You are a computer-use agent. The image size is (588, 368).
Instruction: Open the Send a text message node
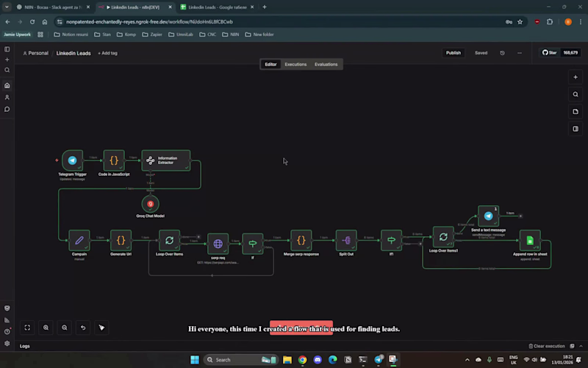[488, 216]
